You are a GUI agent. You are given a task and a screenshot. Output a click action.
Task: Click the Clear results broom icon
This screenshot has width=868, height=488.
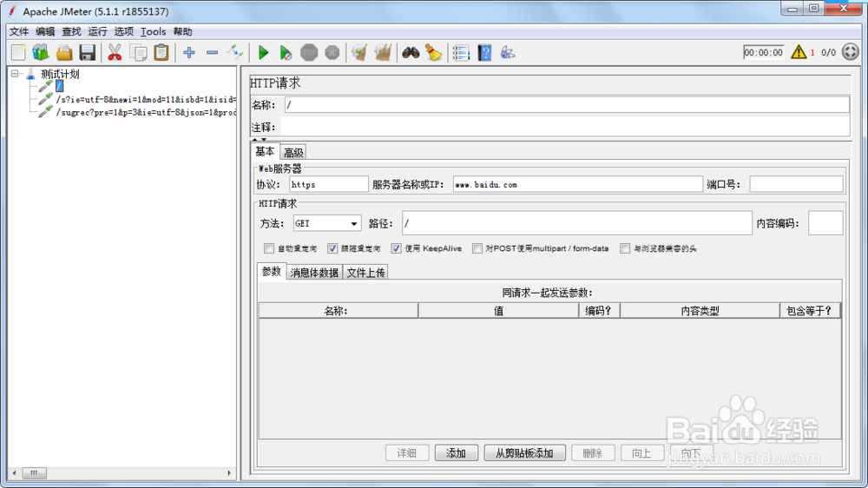pos(359,53)
